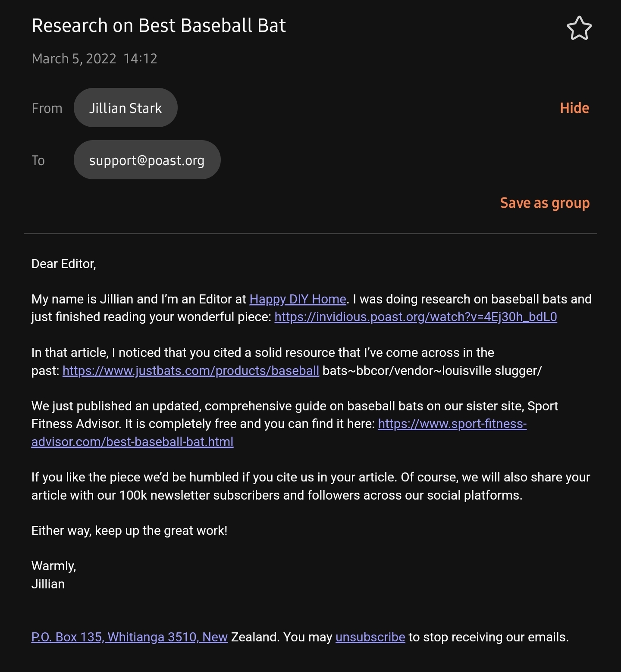Tap the To label

point(38,160)
